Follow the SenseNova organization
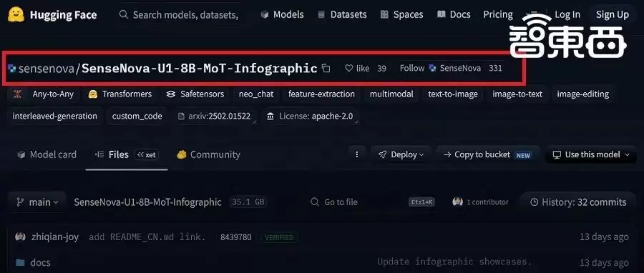Viewport: 644px width, 273px height. coord(440,68)
